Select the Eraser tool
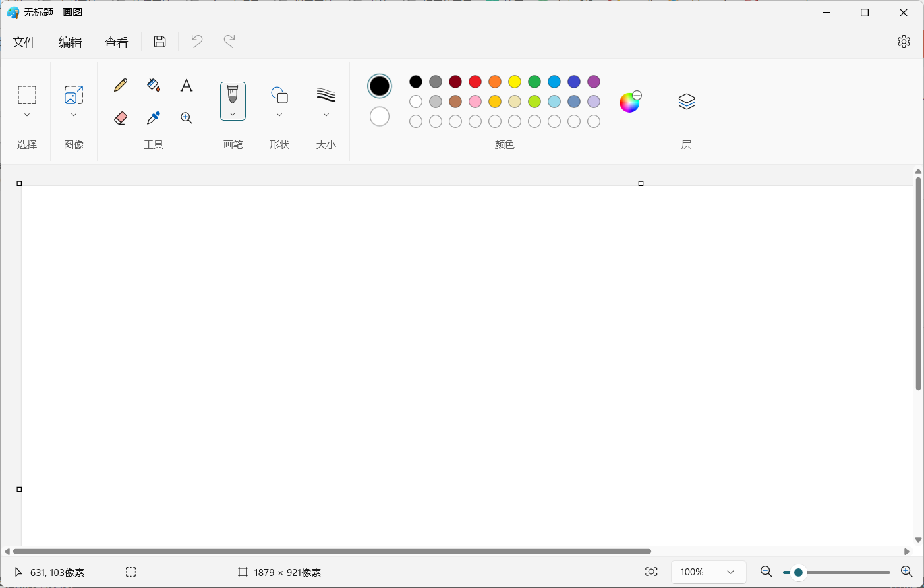Image resolution: width=924 pixels, height=588 pixels. pos(121,118)
